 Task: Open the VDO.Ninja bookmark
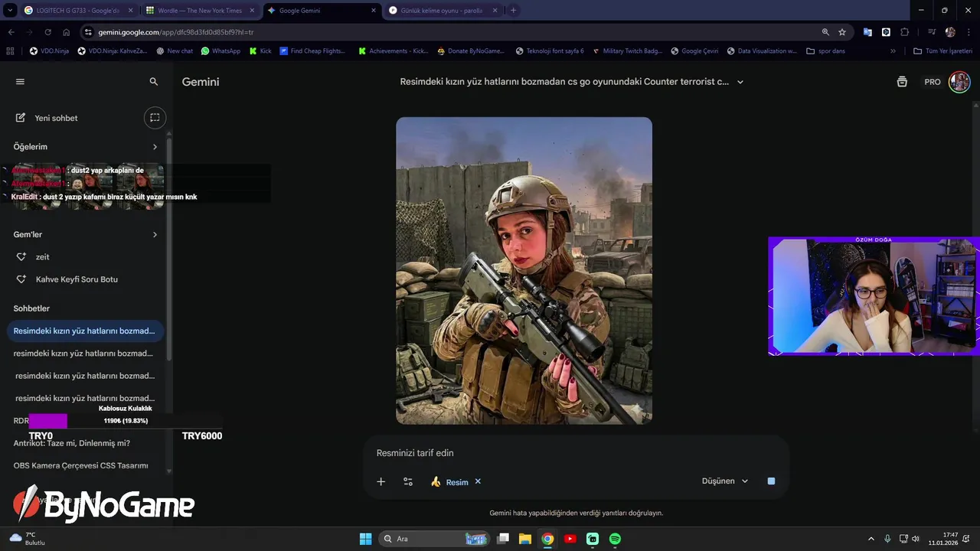tap(49, 51)
